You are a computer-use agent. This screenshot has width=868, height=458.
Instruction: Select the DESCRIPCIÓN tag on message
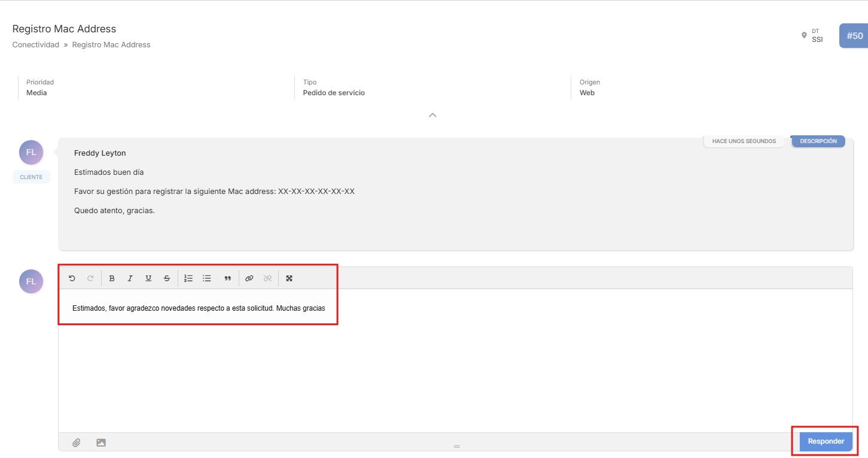coord(818,141)
